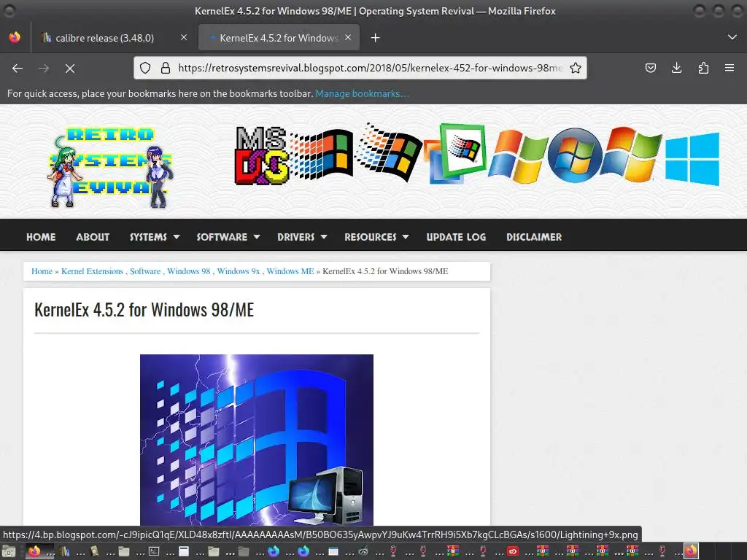The width and height of the screenshot is (747, 560).
Task: Follow the Windows 9x breadcrumb link
Action: pyautogui.click(x=239, y=271)
